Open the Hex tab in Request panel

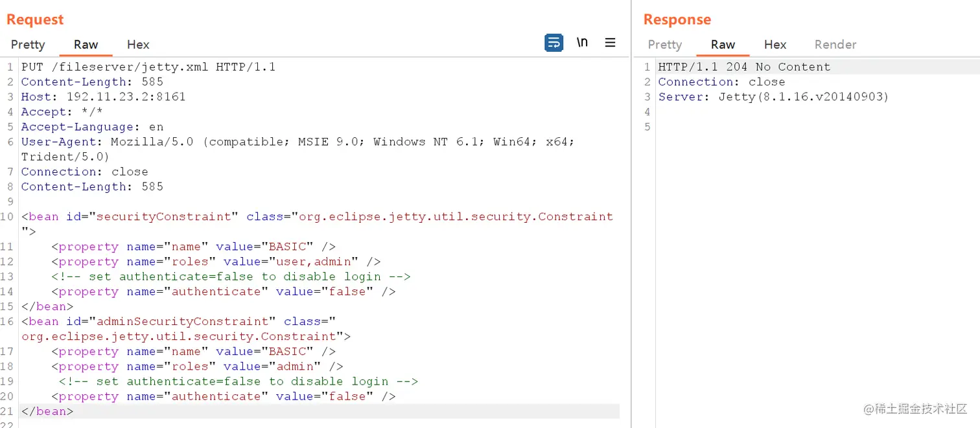point(138,45)
